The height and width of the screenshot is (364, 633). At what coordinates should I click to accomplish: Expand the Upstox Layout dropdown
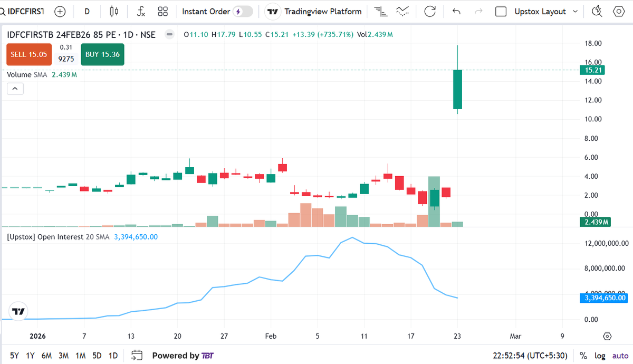546,11
